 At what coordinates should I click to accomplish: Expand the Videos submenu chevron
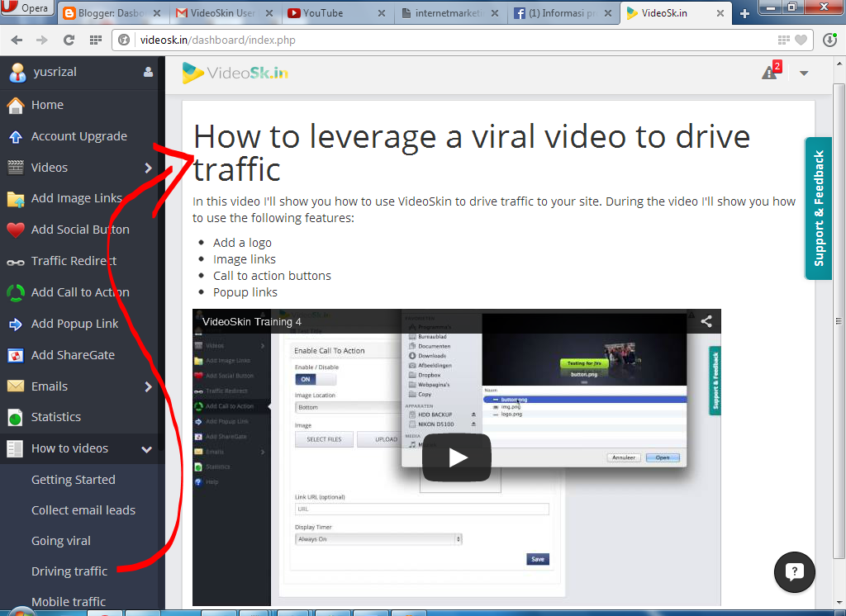click(148, 168)
